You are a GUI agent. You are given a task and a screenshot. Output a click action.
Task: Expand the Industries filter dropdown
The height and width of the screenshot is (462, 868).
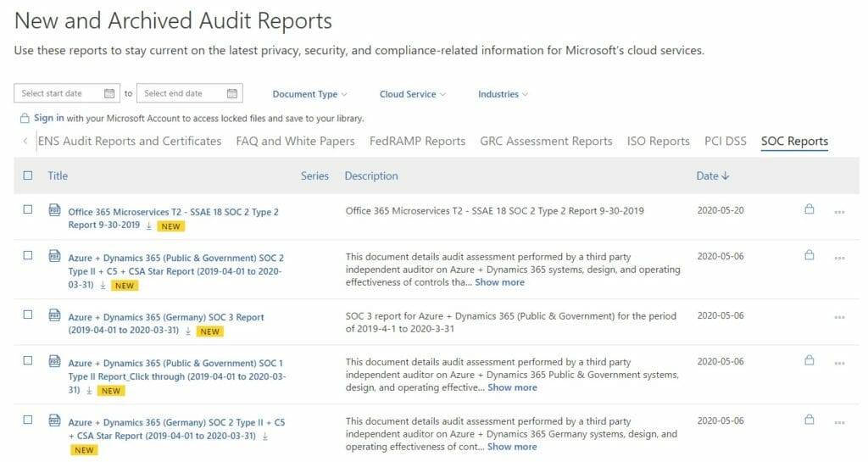point(503,94)
